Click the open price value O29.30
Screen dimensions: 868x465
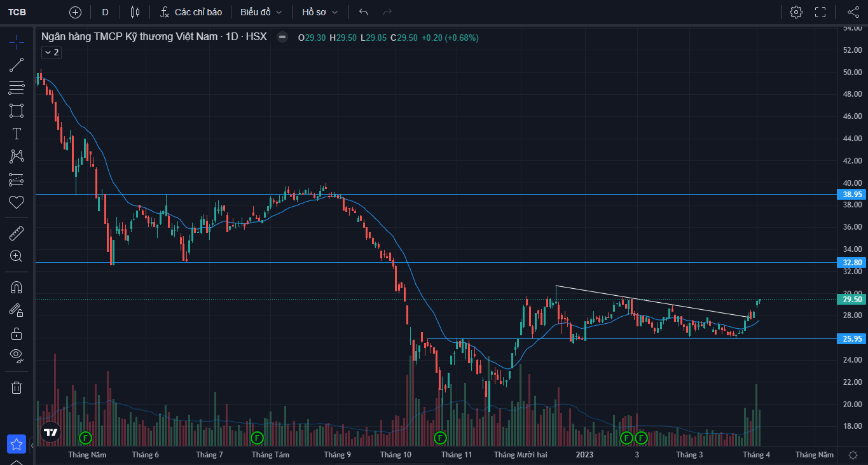pyautogui.click(x=312, y=38)
